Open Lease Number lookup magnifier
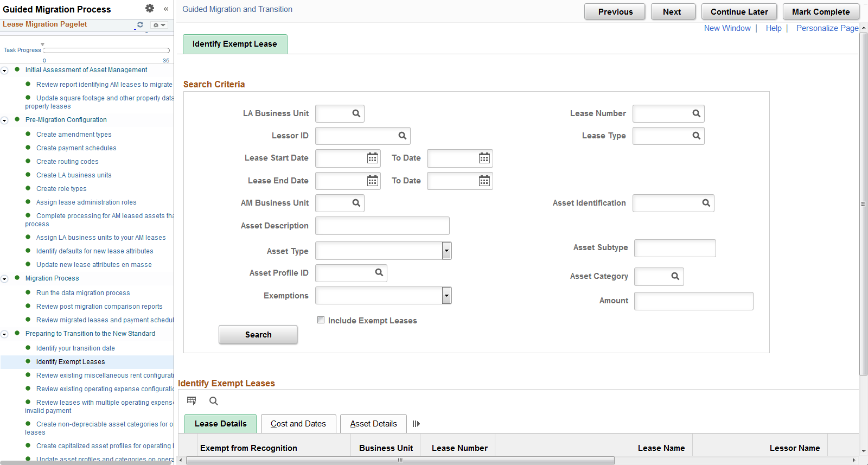 (697, 113)
